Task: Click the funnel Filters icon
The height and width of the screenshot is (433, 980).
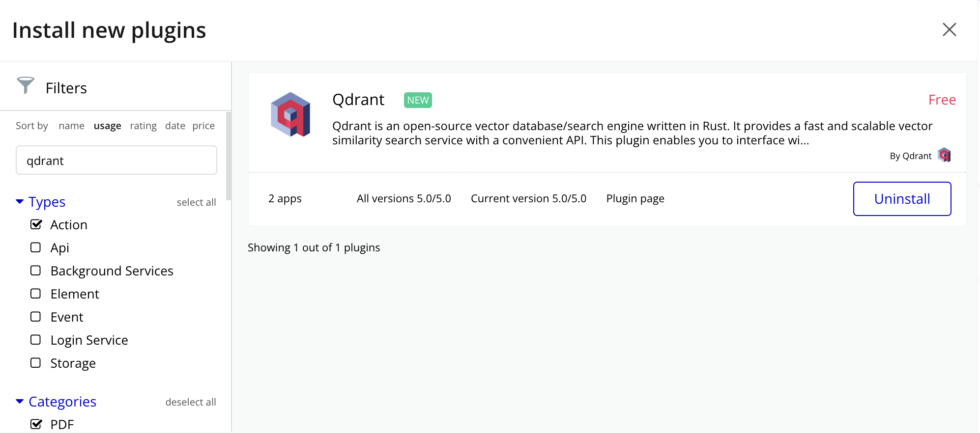Action: pyautogui.click(x=26, y=85)
